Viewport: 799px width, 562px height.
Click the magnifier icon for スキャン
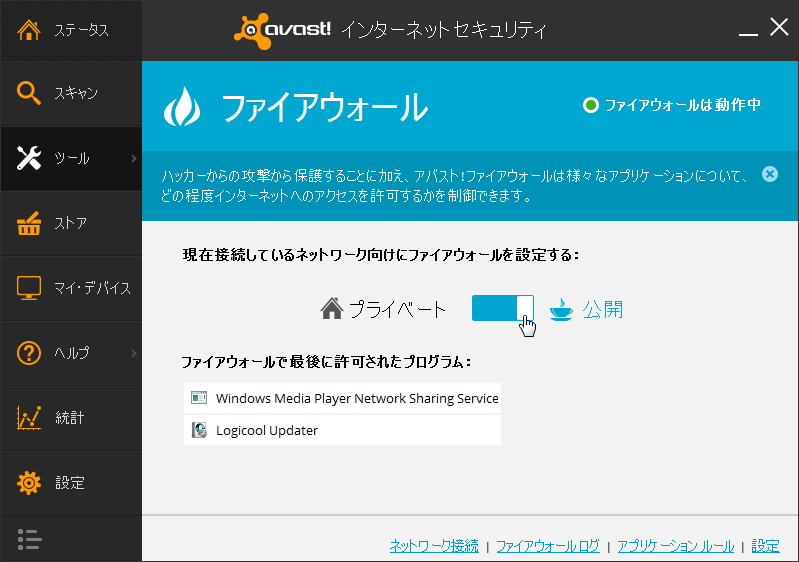pos(29,93)
